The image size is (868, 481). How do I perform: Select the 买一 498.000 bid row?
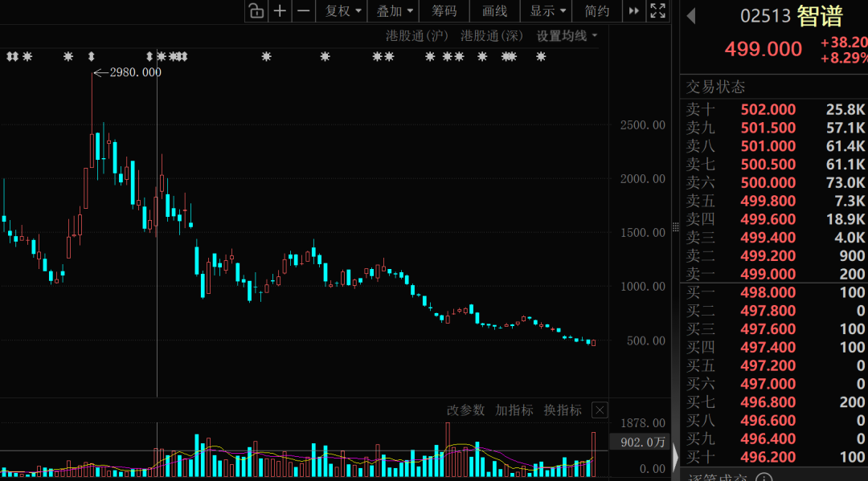coord(775,292)
